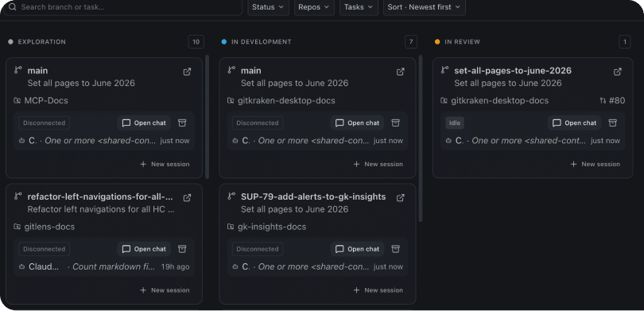The width and height of the screenshot is (644, 311).
Task: Click Disconnected badge on gk-insights-docs card
Action: coord(258,249)
